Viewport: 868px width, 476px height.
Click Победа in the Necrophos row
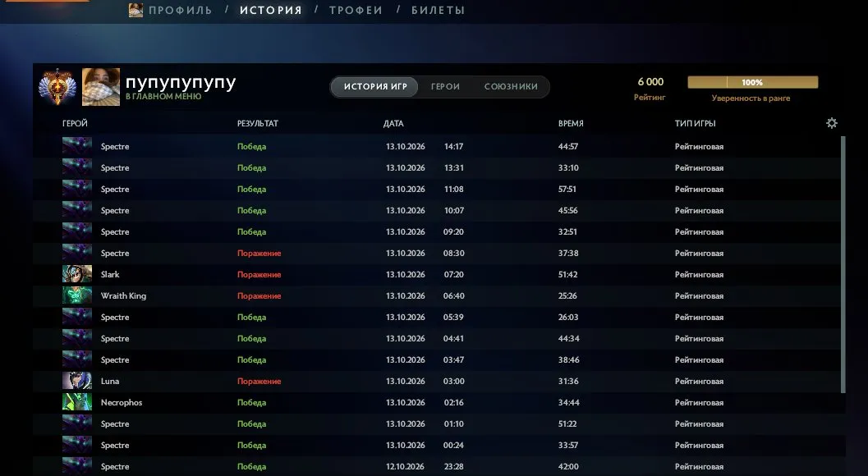click(x=251, y=402)
